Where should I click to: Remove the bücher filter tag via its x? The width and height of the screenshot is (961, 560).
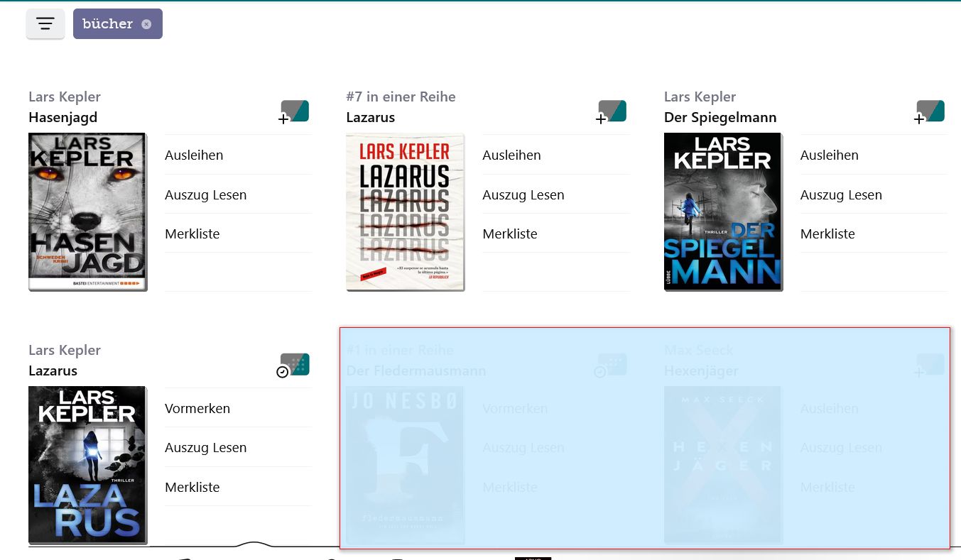pyautogui.click(x=146, y=24)
